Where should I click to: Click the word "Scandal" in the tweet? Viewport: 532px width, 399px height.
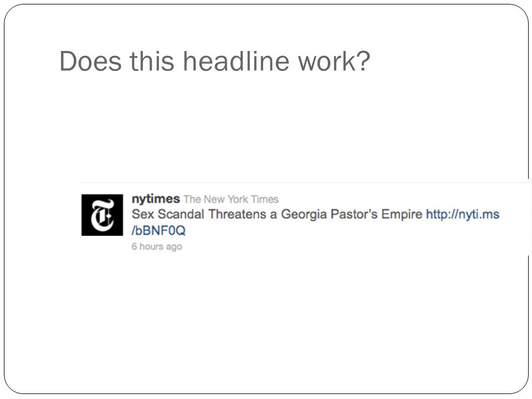click(x=181, y=214)
